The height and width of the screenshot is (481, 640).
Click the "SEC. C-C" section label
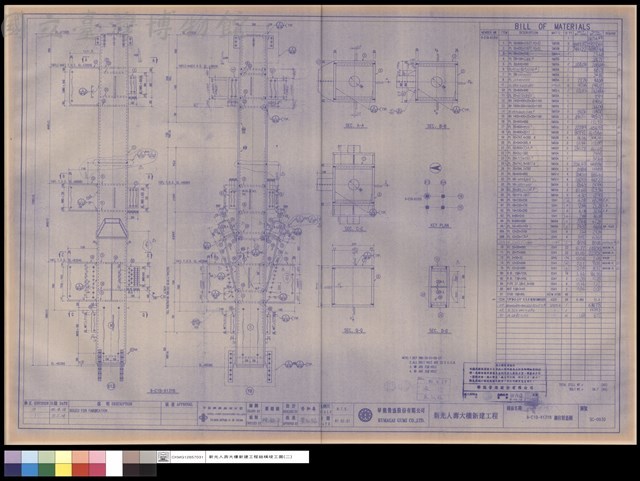(x=353, y=229)
